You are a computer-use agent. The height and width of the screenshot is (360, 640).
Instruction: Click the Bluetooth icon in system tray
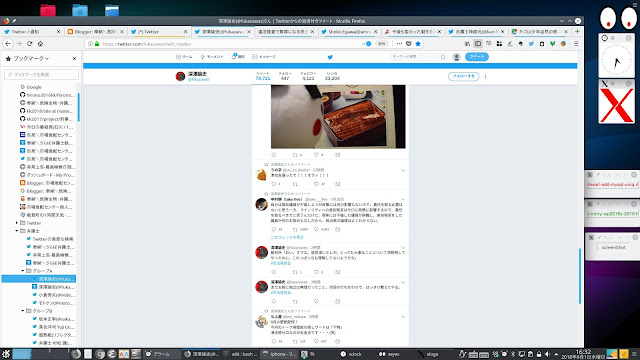point(513,354)
